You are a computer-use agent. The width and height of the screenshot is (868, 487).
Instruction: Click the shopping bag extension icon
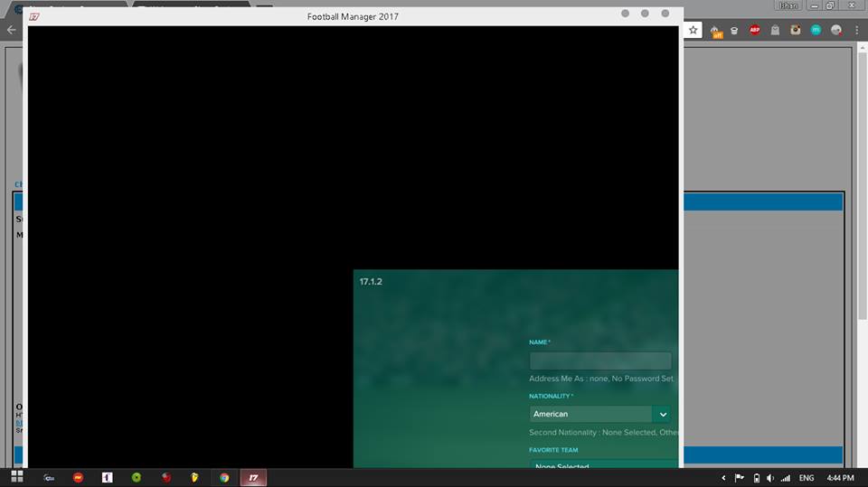coord(775,30)
